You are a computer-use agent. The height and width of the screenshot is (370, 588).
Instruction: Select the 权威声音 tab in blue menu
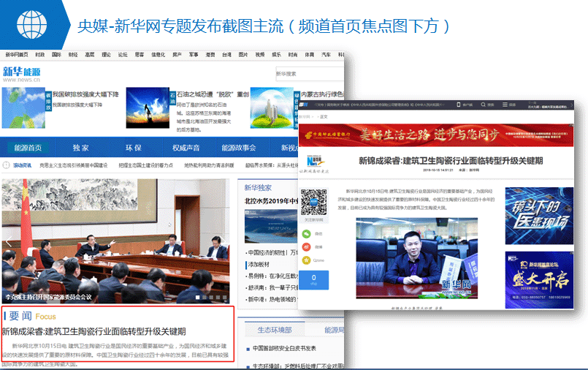pyautogui.click(x=186, y=148)
